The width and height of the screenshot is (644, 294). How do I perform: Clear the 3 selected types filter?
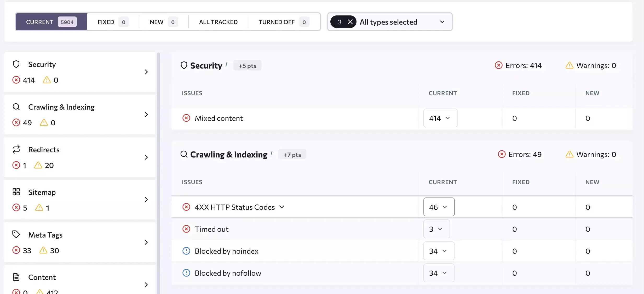(350, 22)
